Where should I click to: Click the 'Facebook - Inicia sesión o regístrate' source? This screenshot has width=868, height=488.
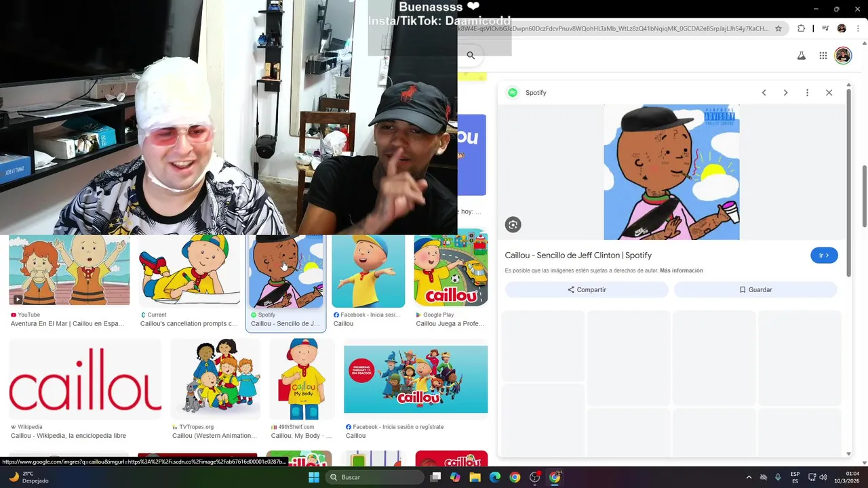pyautogui.click(x=398, y=427)
